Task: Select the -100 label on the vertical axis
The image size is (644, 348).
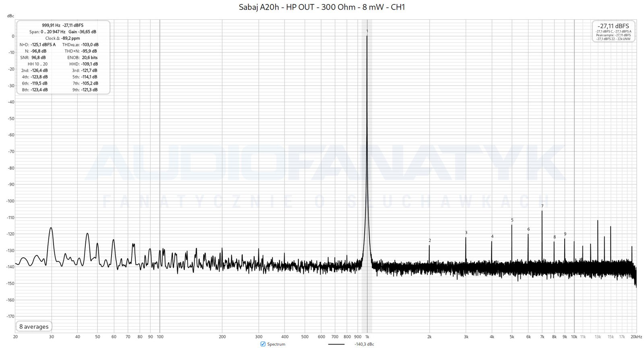Action: 10,201
